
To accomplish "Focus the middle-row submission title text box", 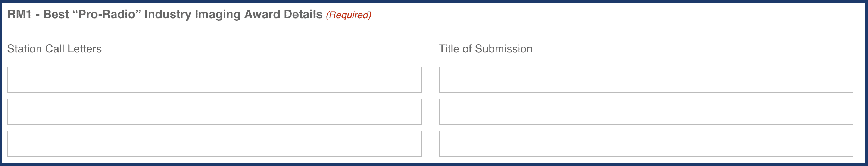I will point(646,112).
